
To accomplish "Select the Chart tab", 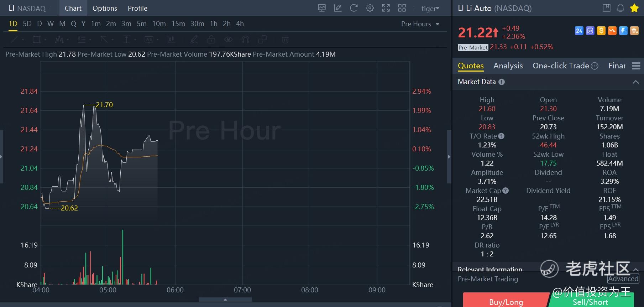I will [x=73, y=8].
